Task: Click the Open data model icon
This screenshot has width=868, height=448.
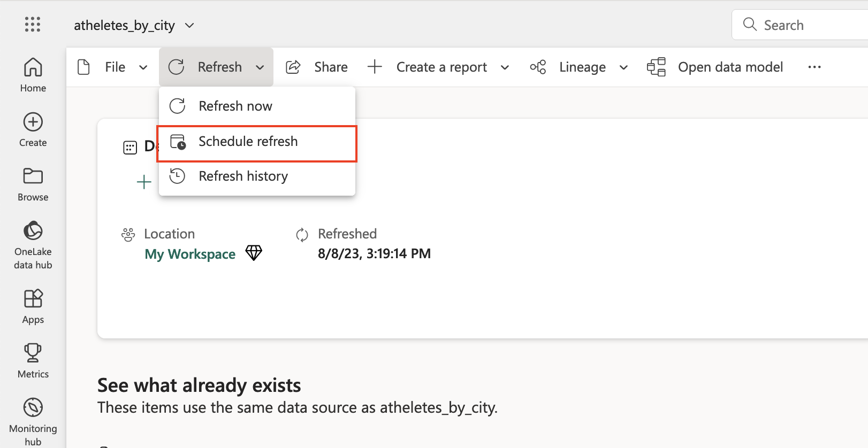Action: (x=656, y=67)
